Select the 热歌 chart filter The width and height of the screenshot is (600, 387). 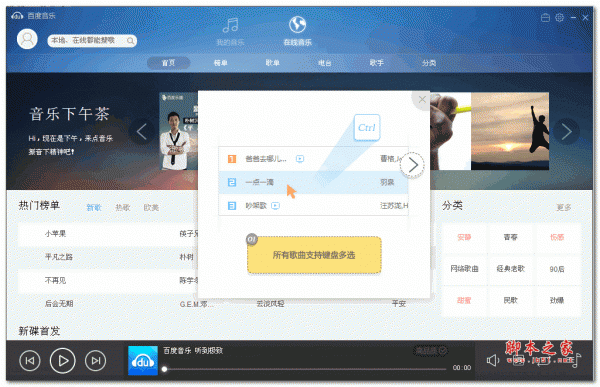coord(123,207)
